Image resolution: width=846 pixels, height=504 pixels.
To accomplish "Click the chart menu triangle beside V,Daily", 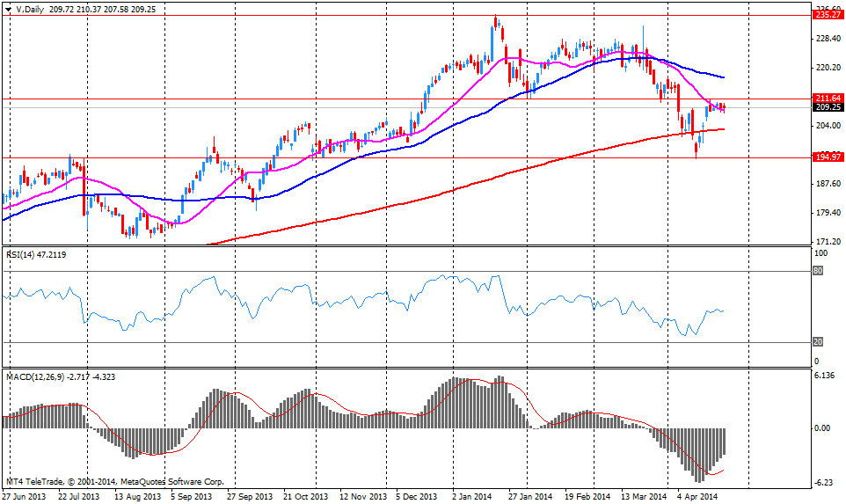I will click(x=8, y=9).
